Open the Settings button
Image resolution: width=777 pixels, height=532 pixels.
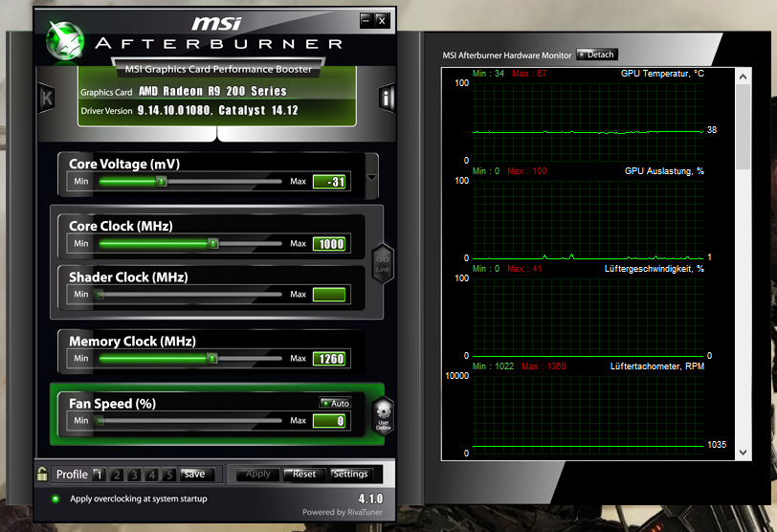tap(351, 474)
